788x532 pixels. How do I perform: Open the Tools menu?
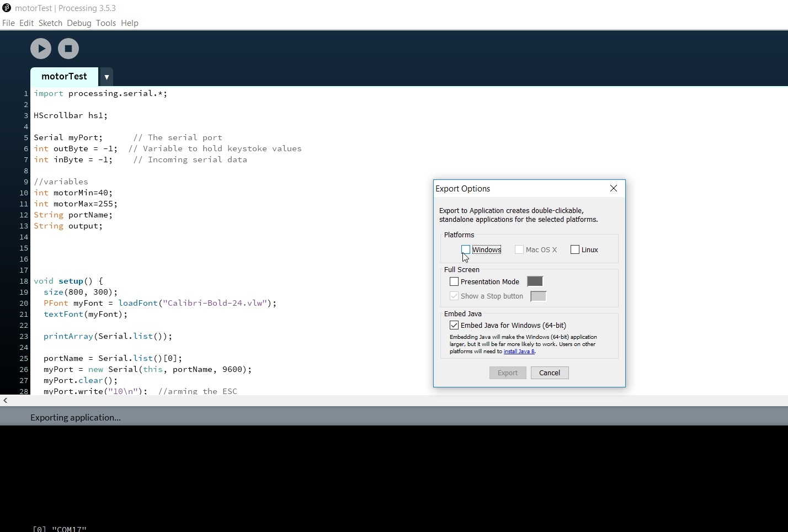(106, 23)
